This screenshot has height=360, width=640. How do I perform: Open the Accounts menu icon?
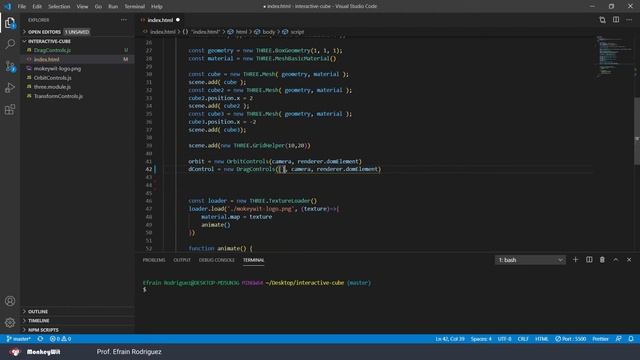coord(10,301)
